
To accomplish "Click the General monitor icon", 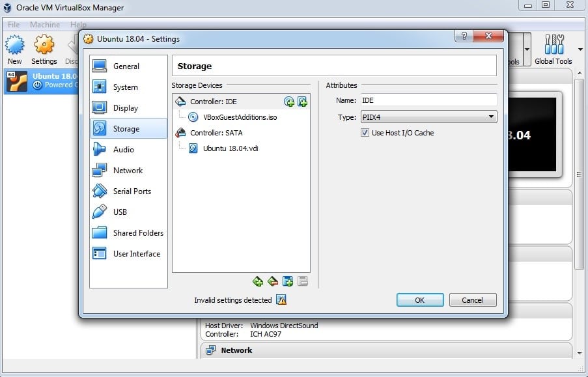I will (100, 66).
